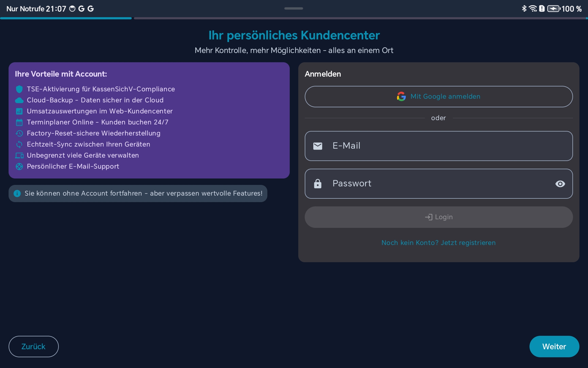Screen dimensions: 588x368
Task: Click the E-Mail-Support globe icon
Action: click(x=19, y=166)
